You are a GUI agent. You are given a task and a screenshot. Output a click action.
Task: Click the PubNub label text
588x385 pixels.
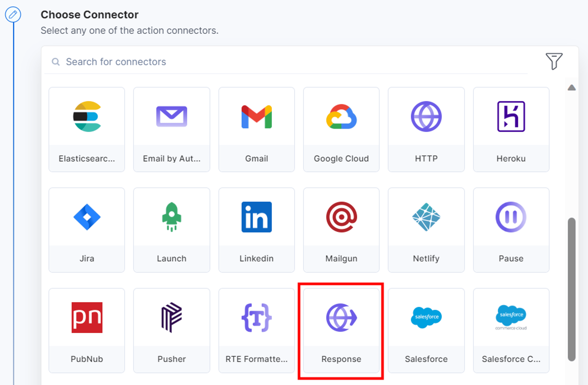(87, 359)
